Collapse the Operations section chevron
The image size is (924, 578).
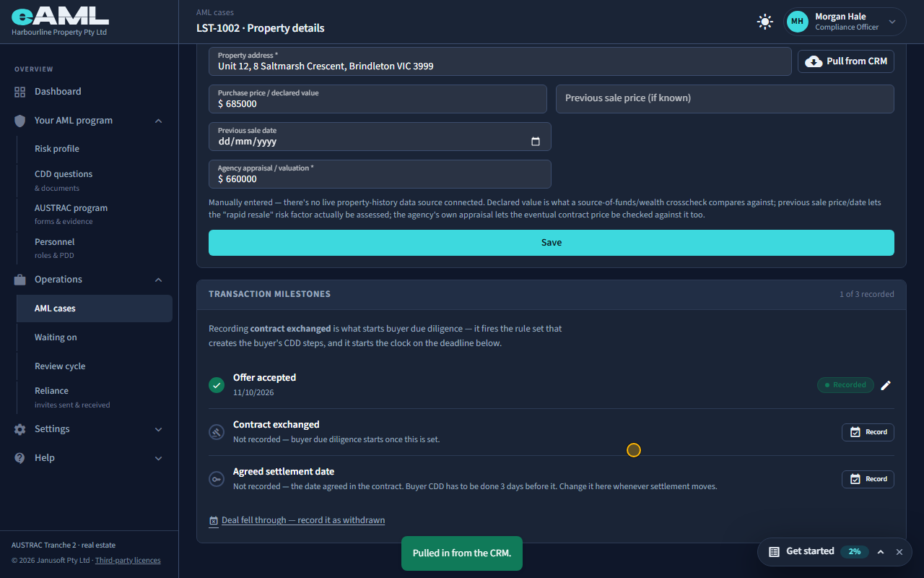(159, 280)
